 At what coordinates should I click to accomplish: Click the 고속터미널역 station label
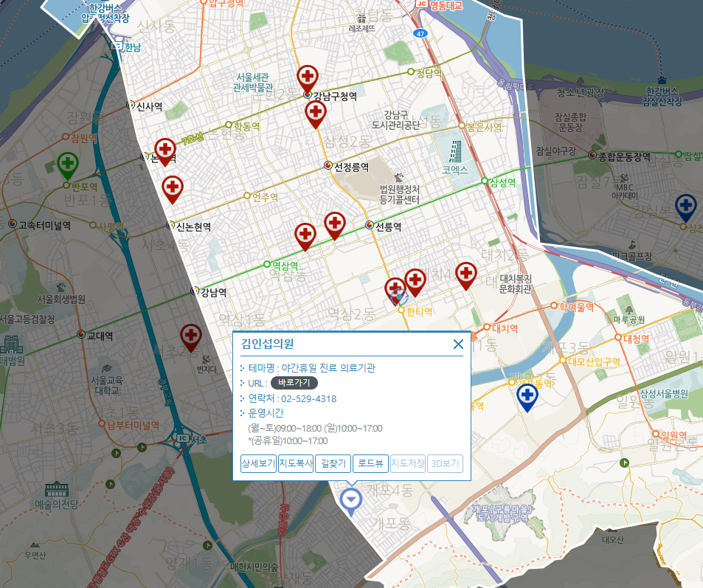(44, 225)
